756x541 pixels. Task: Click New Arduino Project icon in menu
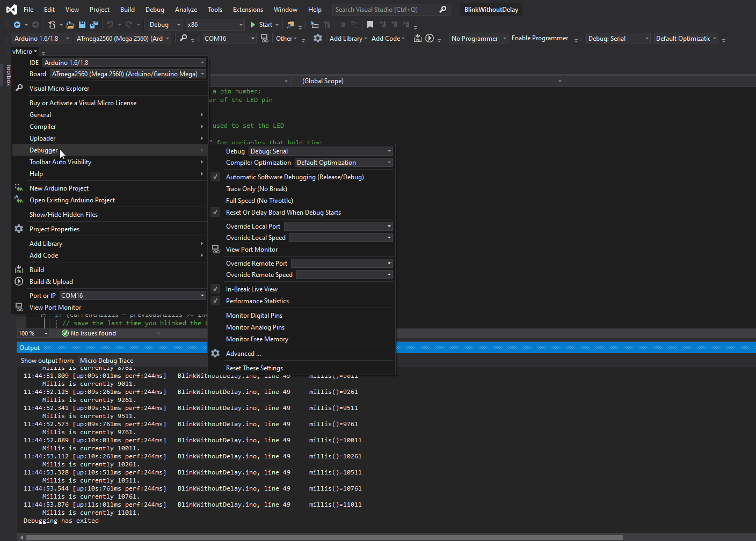(x=19, y=188)
